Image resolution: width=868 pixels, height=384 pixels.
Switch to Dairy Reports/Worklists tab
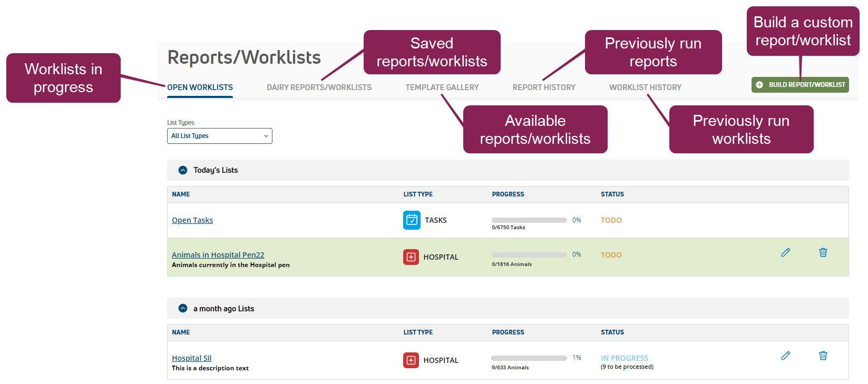coord(319,87)
